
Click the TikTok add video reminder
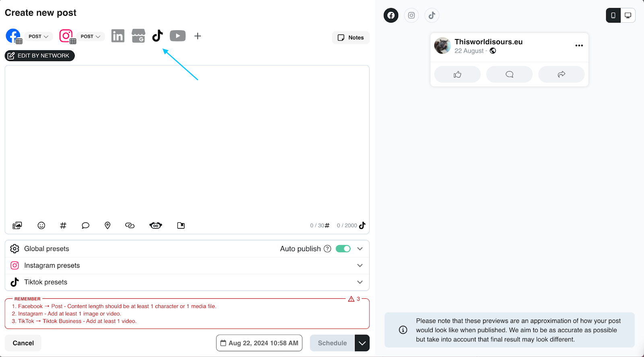click(x=74, y=321)
